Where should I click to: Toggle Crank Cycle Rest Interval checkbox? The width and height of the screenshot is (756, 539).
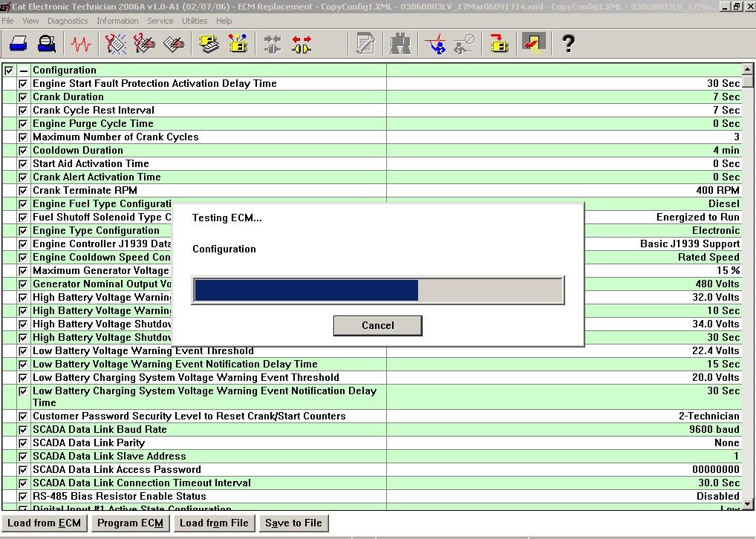pos(23,111)
